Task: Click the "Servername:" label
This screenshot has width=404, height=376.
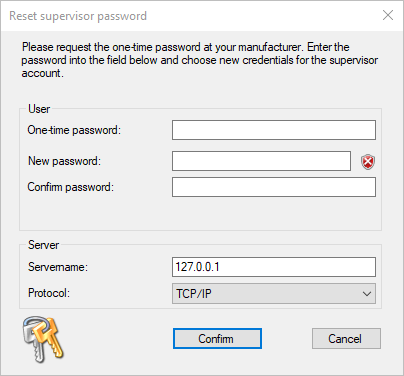Action: (x=58, y=267)
